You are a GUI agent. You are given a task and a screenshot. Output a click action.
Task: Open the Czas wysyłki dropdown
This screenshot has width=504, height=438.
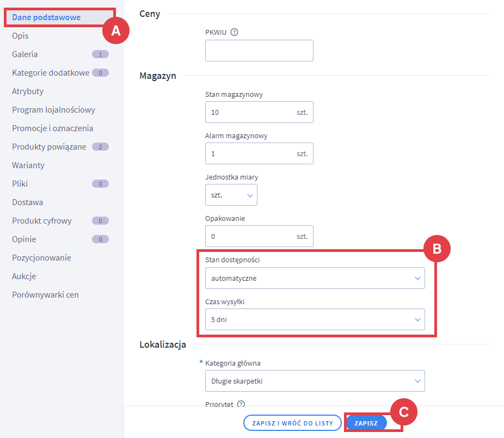pyautogui.click(x=315, y=319)
